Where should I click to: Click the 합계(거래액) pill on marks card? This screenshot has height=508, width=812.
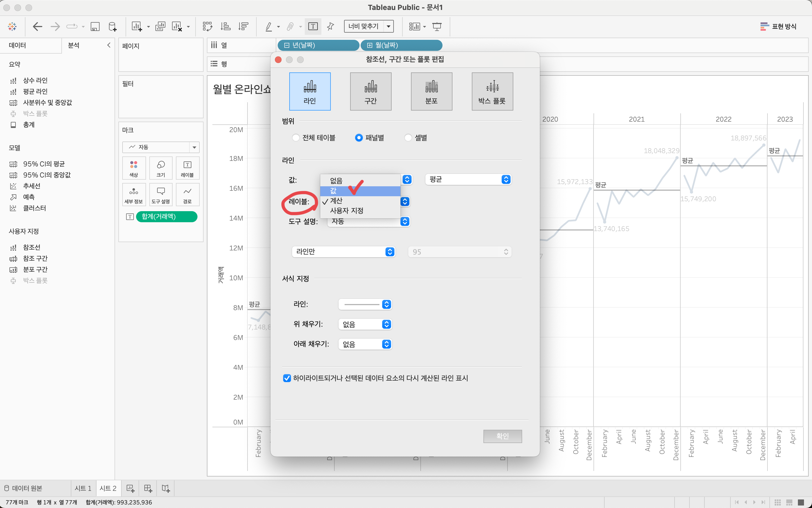pyautogui.click(x=166, y=216)
